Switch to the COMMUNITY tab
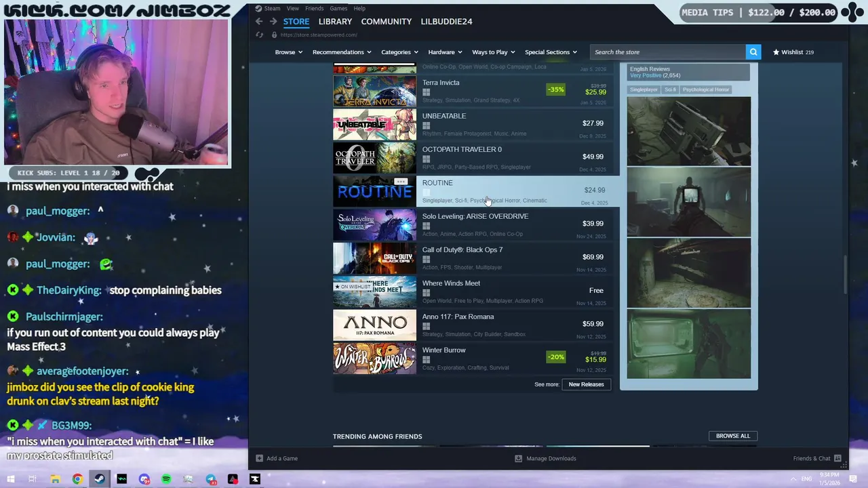Screen dimensions: 868x488 coord(387,22)
